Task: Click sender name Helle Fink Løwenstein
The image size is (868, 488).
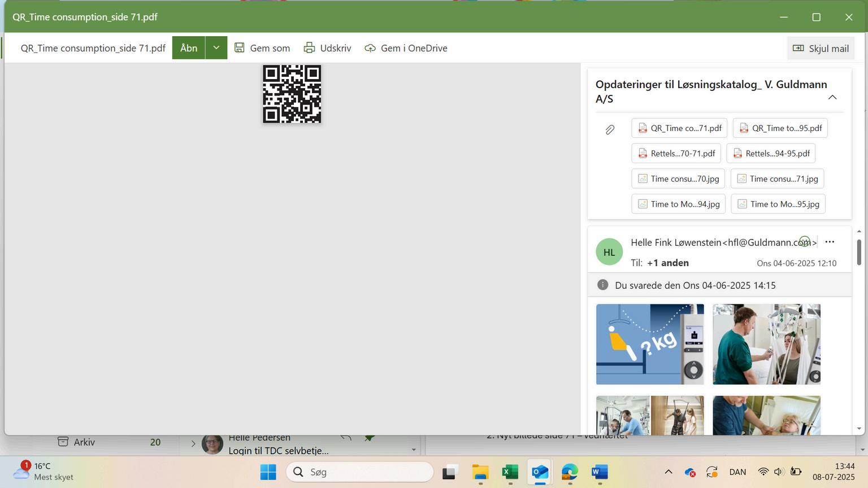Action: click(x=676, y=242)
